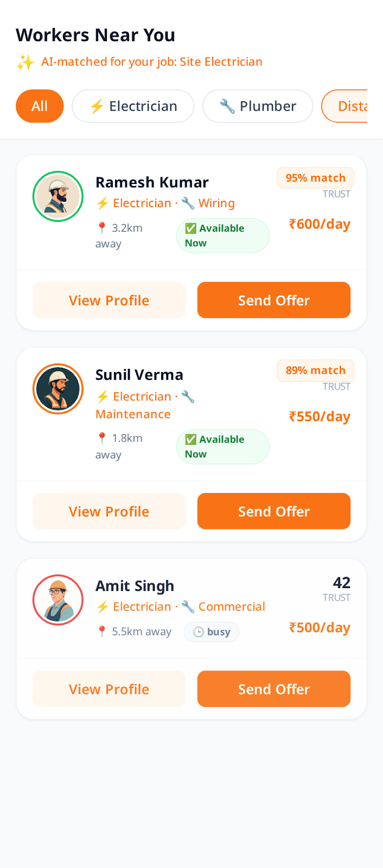Select the partially visible Distance filter chip
Screen dimensions: 383x868
tap(347, 106)
